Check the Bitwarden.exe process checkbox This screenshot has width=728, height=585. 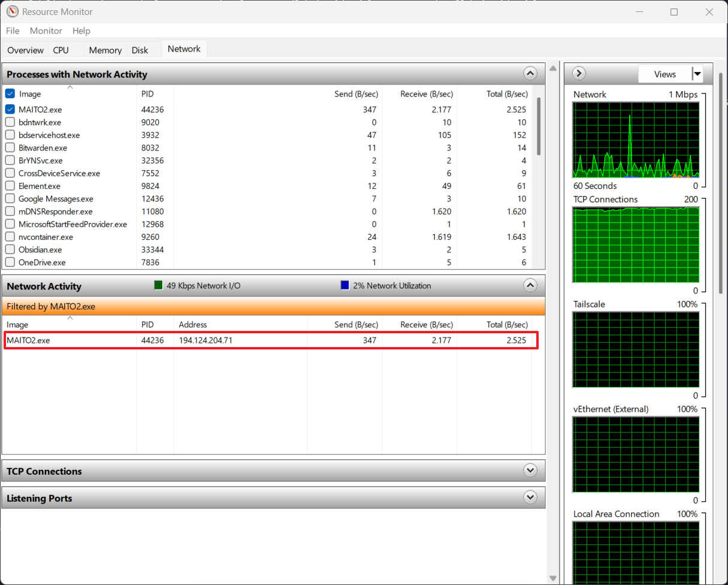point(10,147)
